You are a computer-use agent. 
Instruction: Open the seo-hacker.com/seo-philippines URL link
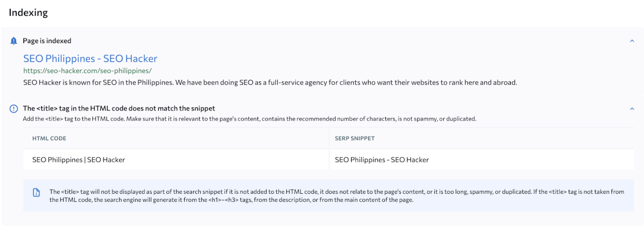click(87, 71)
